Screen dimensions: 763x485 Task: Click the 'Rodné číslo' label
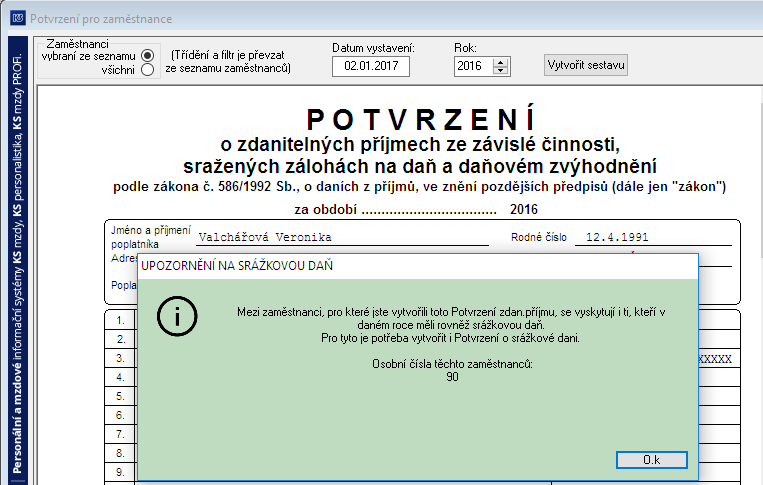coord(539,237)
